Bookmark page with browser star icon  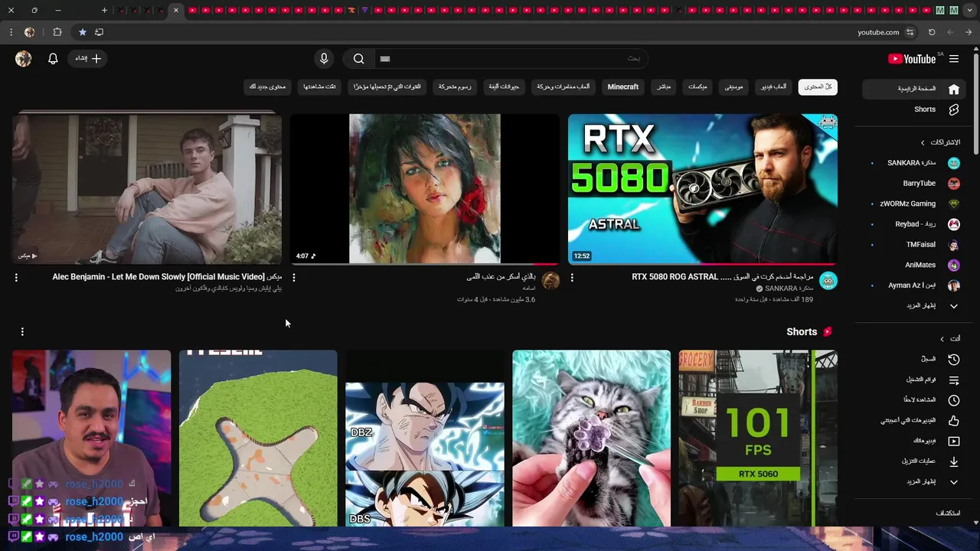(82, 32)
